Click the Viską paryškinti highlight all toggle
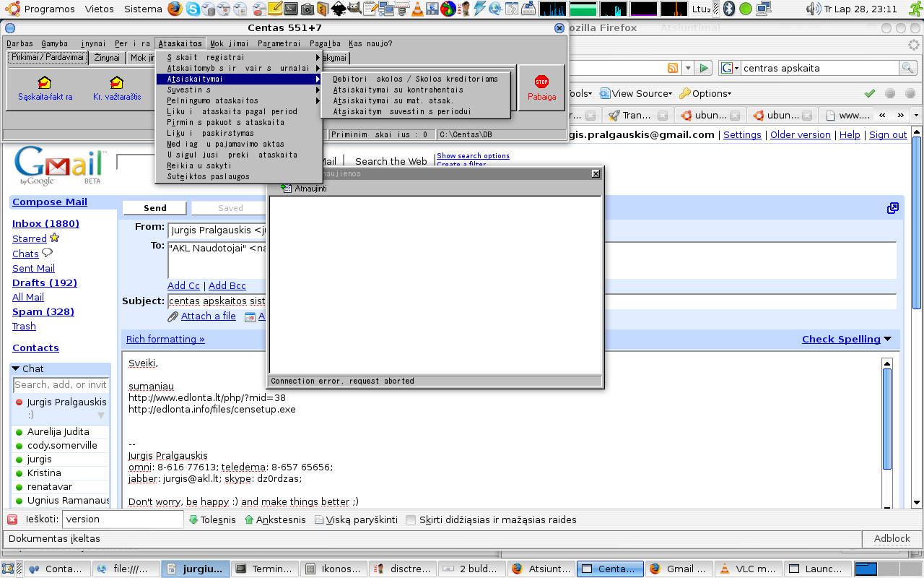The height and width of the screenshot is (578, 924). pyautogui.click(x=356, y=519)
